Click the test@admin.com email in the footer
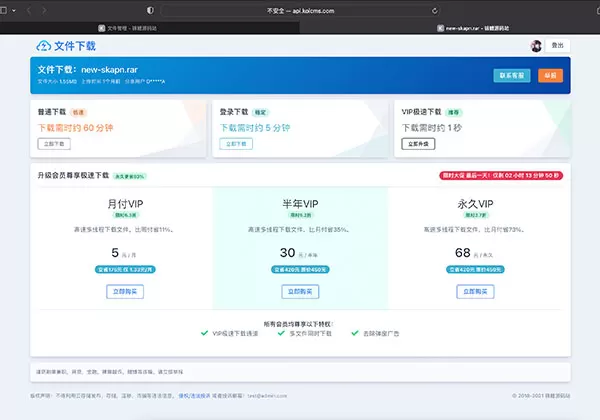This screenshot has width=600, height=420. pos(267,396)
